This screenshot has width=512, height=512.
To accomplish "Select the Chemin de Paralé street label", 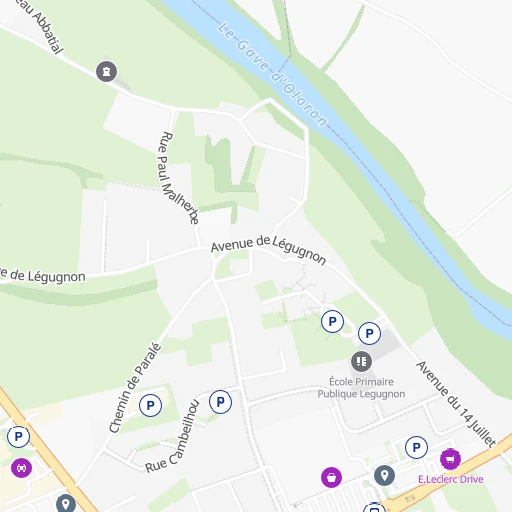I will (135, 388).
